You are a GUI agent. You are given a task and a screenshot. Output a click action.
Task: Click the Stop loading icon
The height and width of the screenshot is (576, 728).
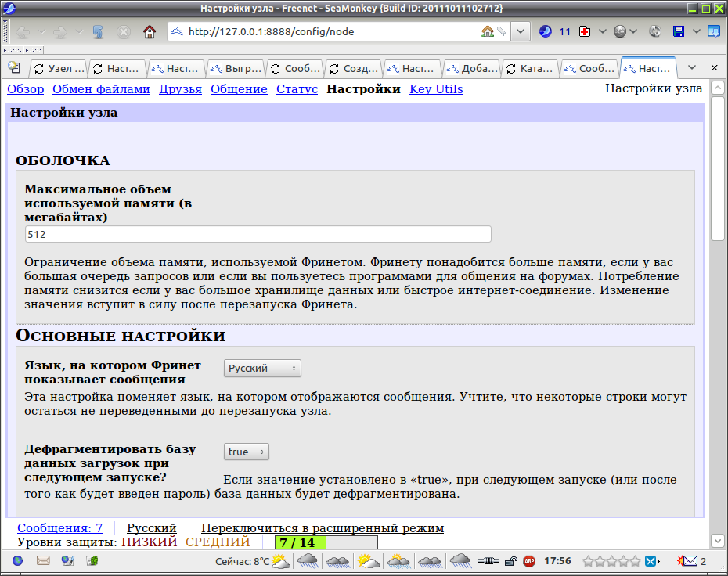tap(124, 31)
